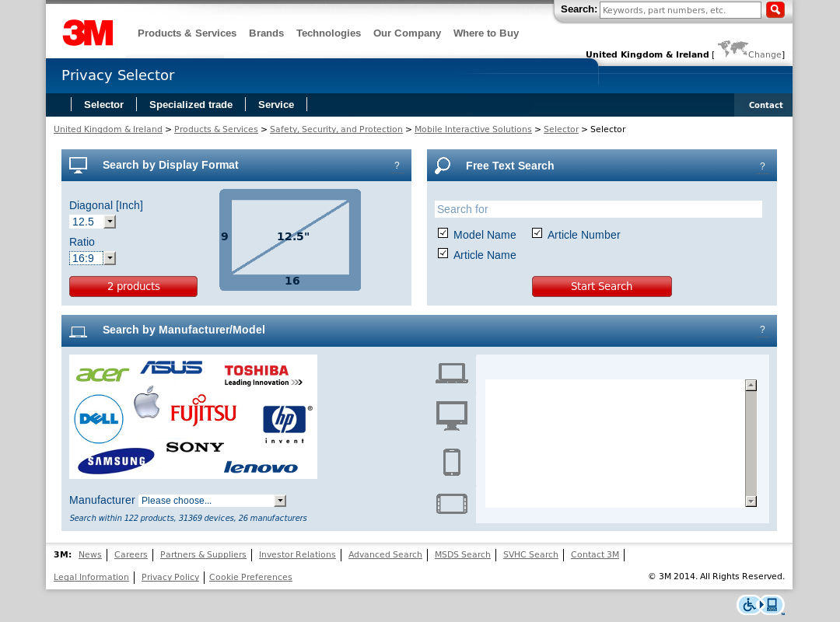Switch to the Selector tab

[104, 104]
